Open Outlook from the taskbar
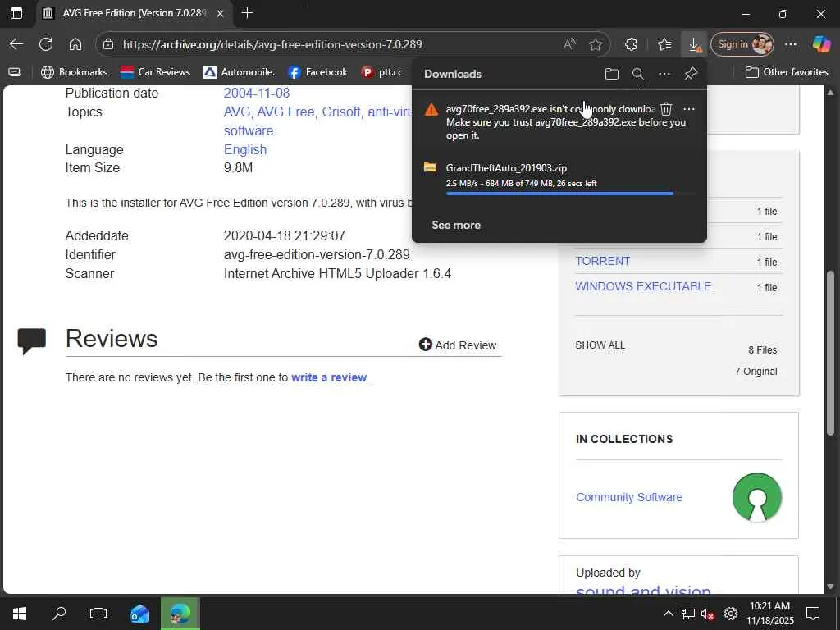 coord(139,614)
